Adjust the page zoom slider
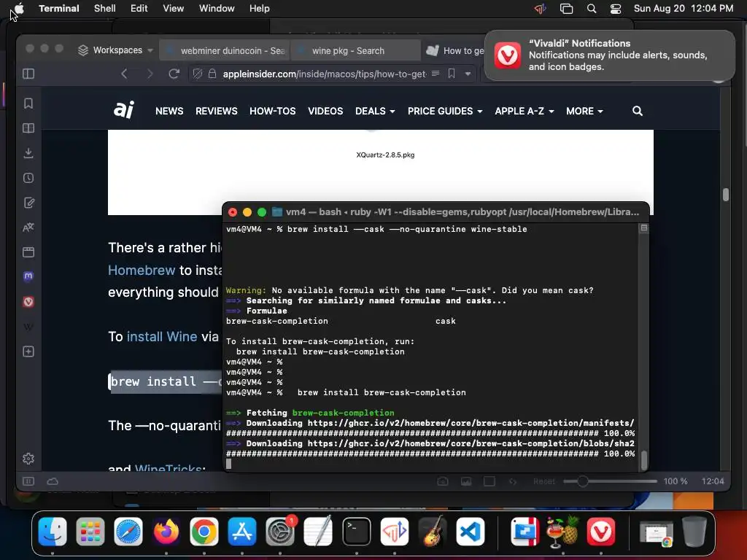The image size is (747, 560). click(610, 481)
